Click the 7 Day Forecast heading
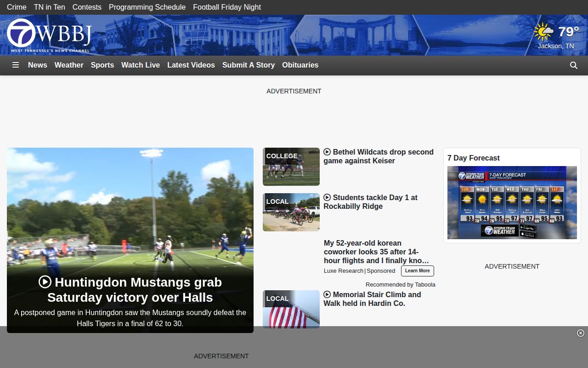Image resolution: width=588 pixels, height=368 pixels. click(474, 158)
